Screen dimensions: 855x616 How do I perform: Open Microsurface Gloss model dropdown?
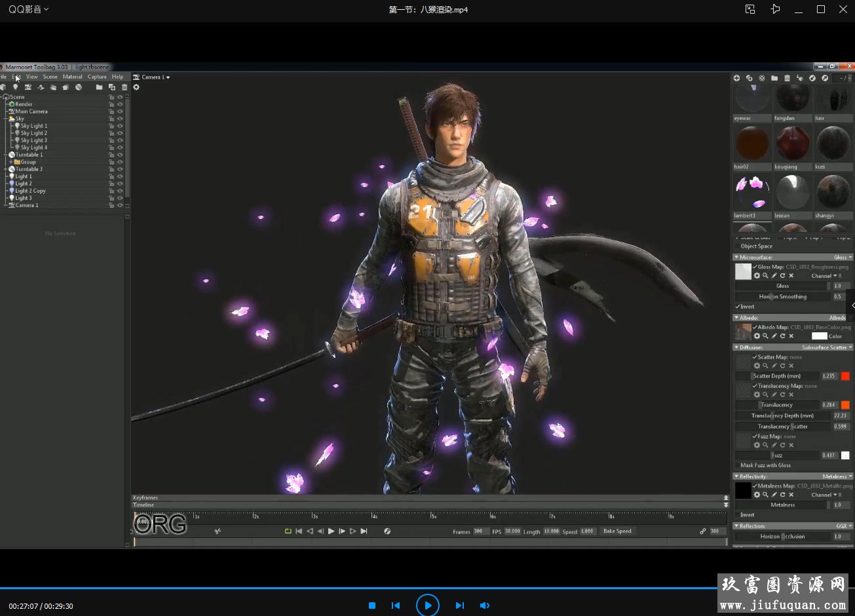point(843,258)
